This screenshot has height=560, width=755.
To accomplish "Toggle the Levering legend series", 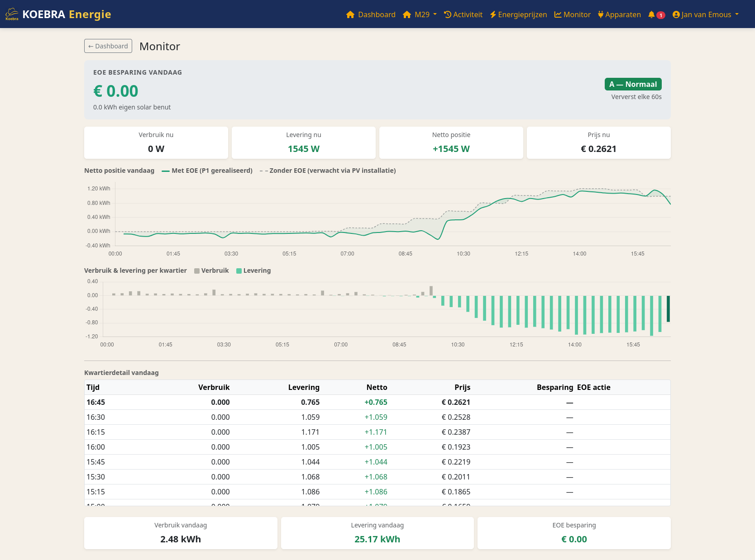I will coord(253,271).
